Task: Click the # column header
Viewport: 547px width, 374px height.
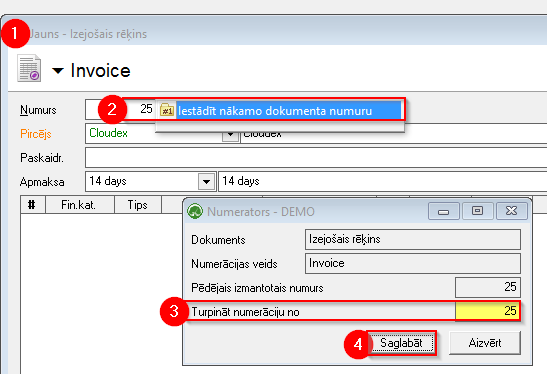Action: (32, 205)
